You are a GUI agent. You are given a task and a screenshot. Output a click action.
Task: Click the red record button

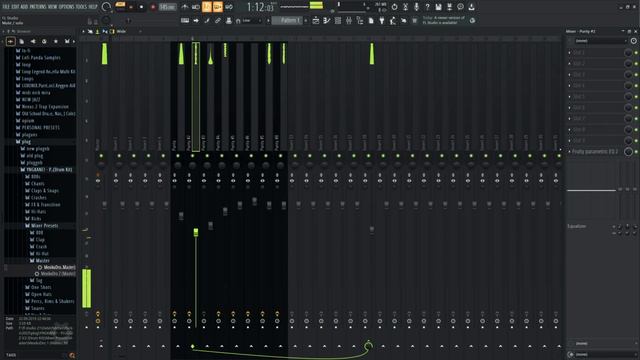point(153,7)
